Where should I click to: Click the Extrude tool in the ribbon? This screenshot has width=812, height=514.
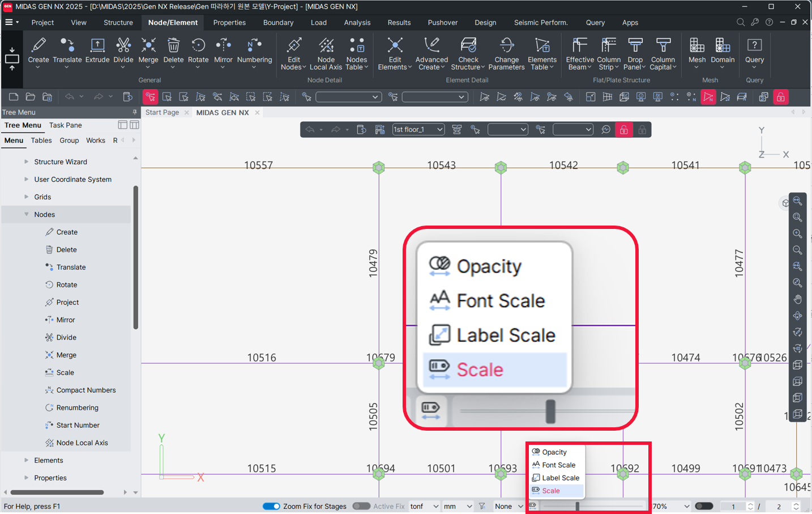tap(97, 50)
